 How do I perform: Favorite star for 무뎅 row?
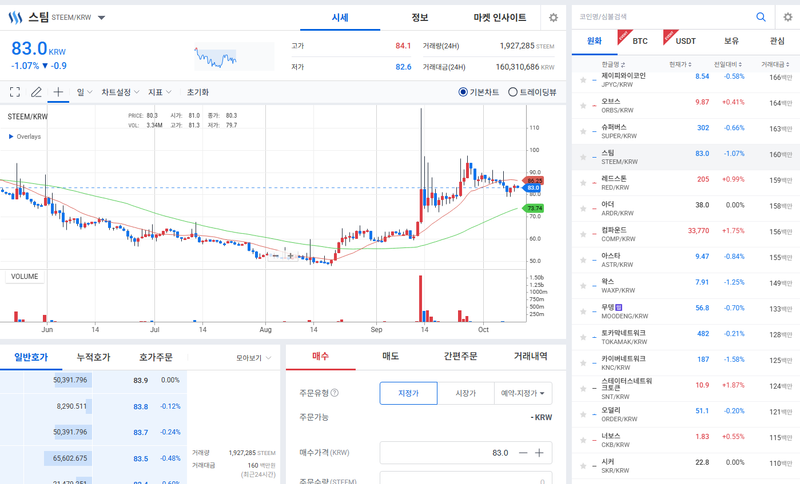click(x=583, y=312)
